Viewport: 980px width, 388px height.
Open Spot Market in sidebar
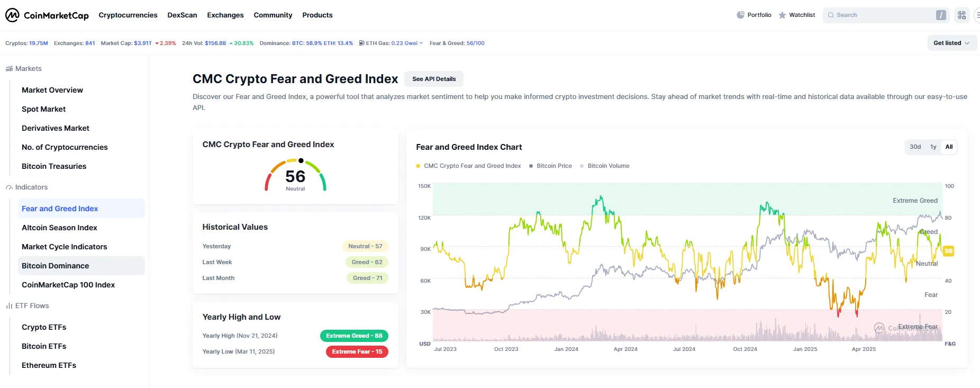coord(44,109)
